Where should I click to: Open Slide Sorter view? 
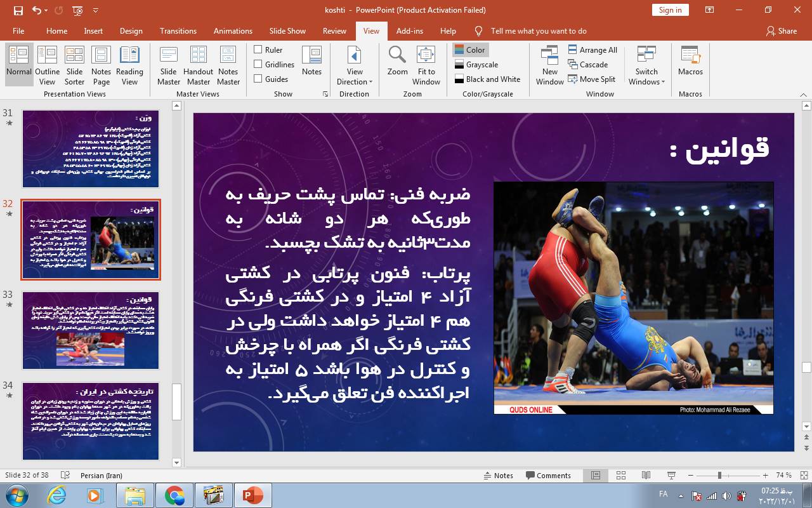(x=74, y=65)
